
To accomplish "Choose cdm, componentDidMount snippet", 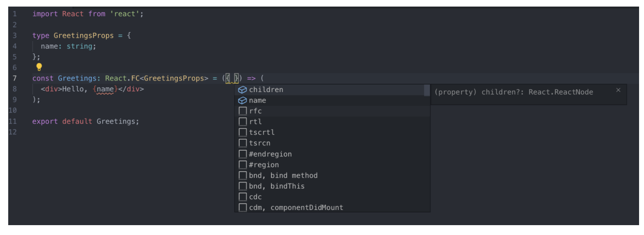I will (x=332, y=207).
